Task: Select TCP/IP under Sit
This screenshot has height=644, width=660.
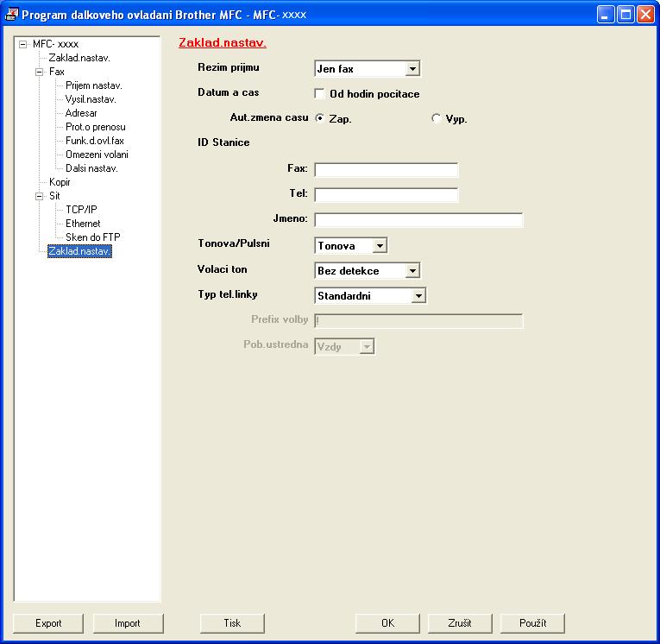Action: pos(81,210)
